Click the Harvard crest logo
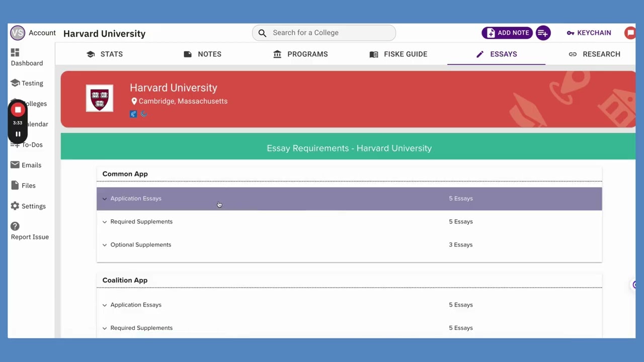This screenshot has height=362, width=644. 100,98
